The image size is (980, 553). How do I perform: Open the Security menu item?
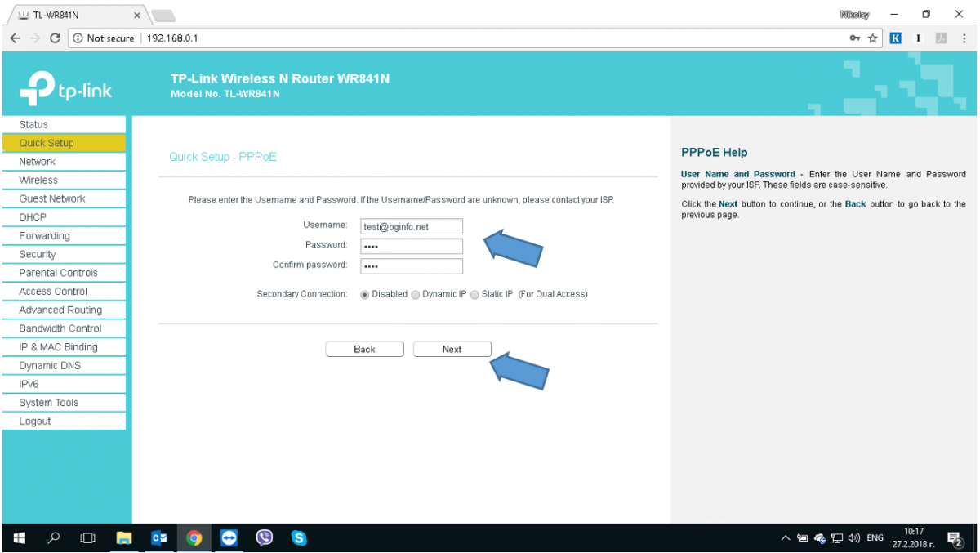pos(64,254)
